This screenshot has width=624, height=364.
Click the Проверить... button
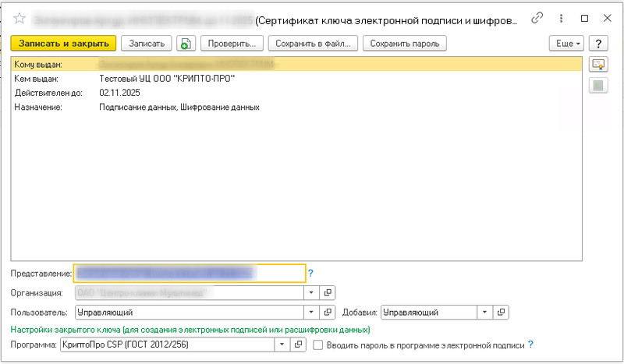(229, 44)
